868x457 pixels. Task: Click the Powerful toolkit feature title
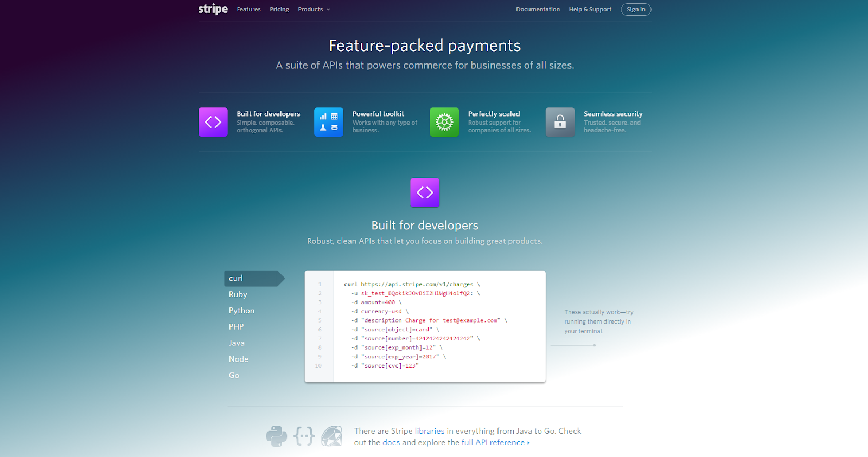378,114
